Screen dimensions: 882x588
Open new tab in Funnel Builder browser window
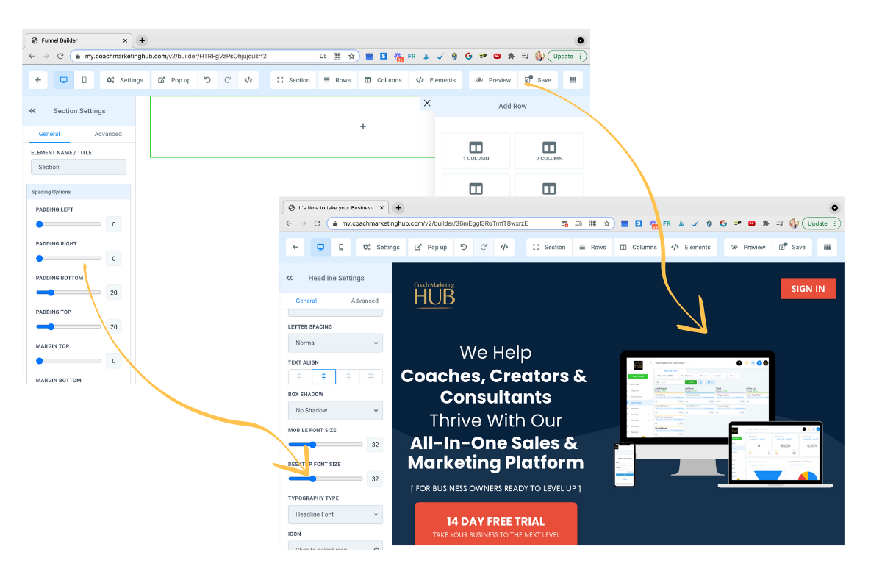click(143, 40)
